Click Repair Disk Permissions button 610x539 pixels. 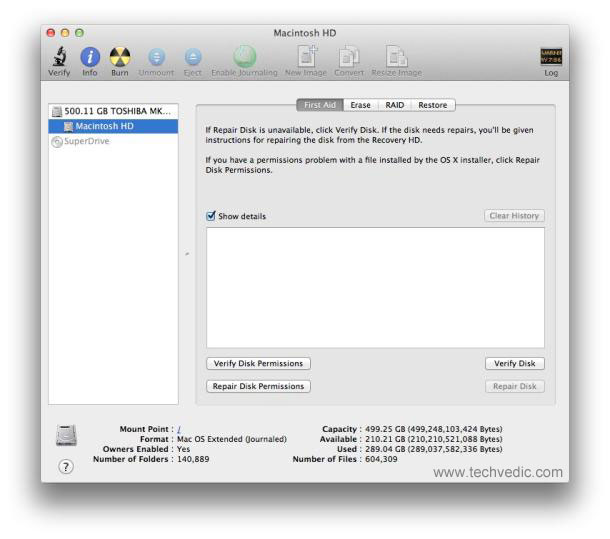258,386
